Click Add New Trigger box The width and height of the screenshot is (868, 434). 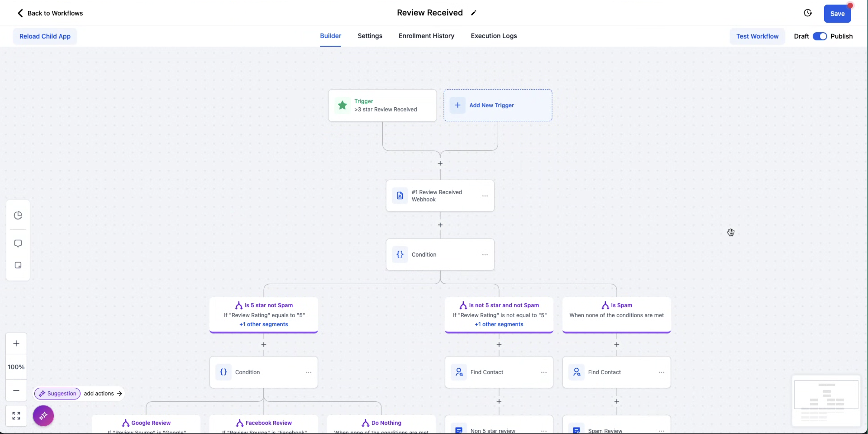pos(498,105)
